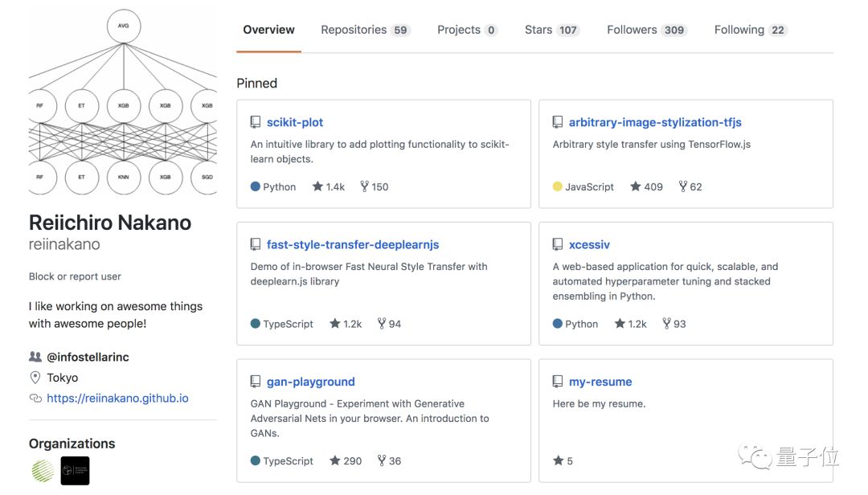868x495 pixels.
Task: Switch to the Repositories tab
Action: pyautogui.click(x=366, y=30)
